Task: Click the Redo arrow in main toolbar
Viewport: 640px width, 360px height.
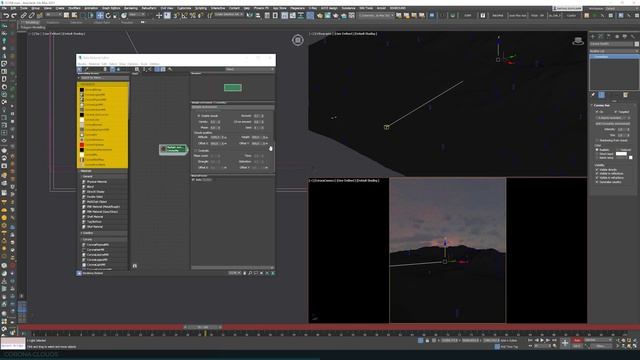Action: click(x=14, y=16)
